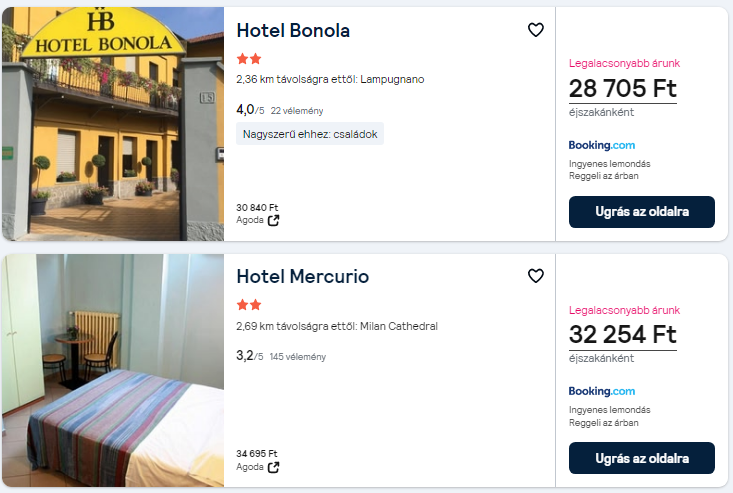This screenshot has width=733, height=493.
Task: Select the 34 695 Ft Agoda offer
Action: 257,454
